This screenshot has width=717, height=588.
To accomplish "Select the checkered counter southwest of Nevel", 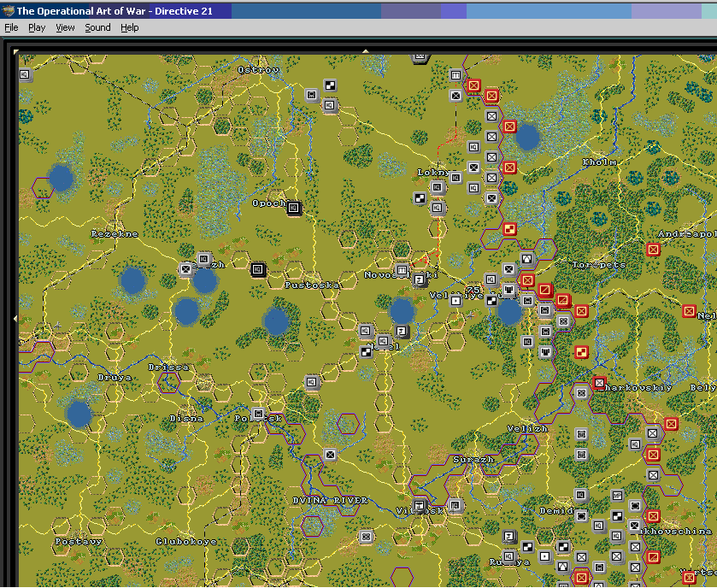I will (366, 351).
